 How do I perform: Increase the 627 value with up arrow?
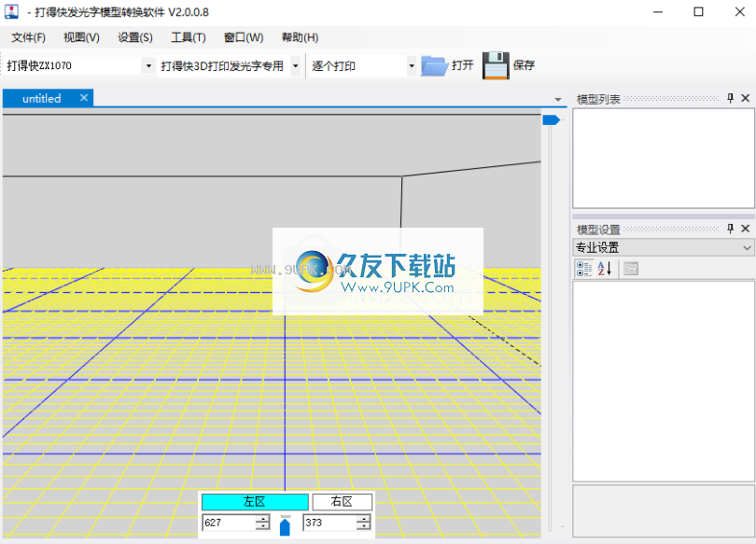click(263, 519)
